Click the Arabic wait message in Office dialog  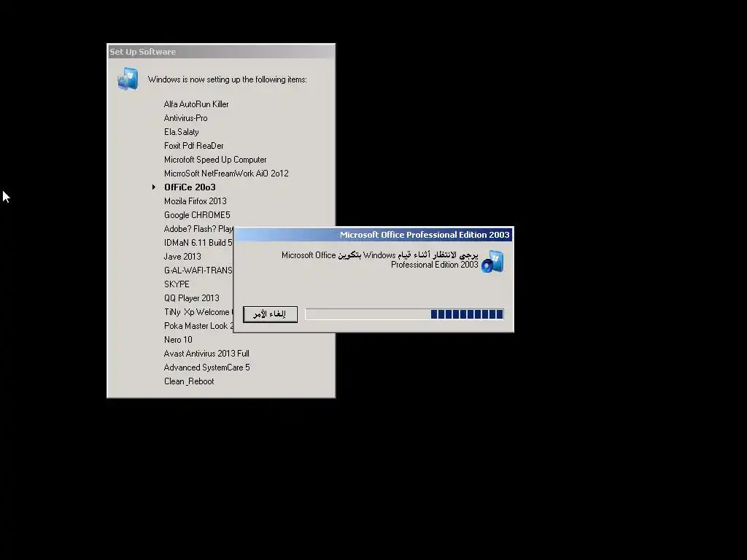(379, 260)
